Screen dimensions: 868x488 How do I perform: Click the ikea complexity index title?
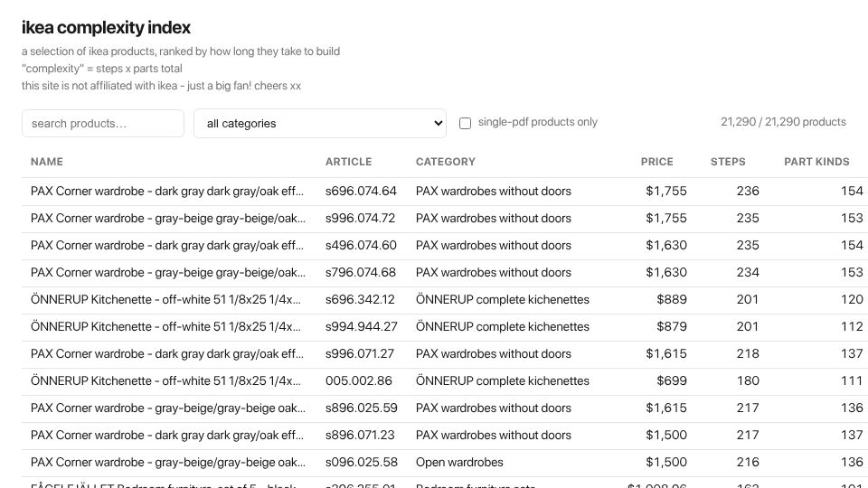107,27
